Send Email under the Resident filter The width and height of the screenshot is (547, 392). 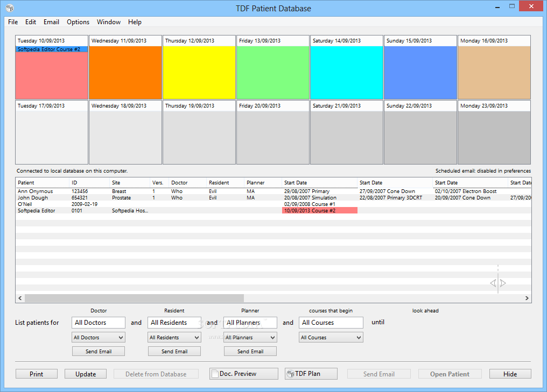[174, 351]
